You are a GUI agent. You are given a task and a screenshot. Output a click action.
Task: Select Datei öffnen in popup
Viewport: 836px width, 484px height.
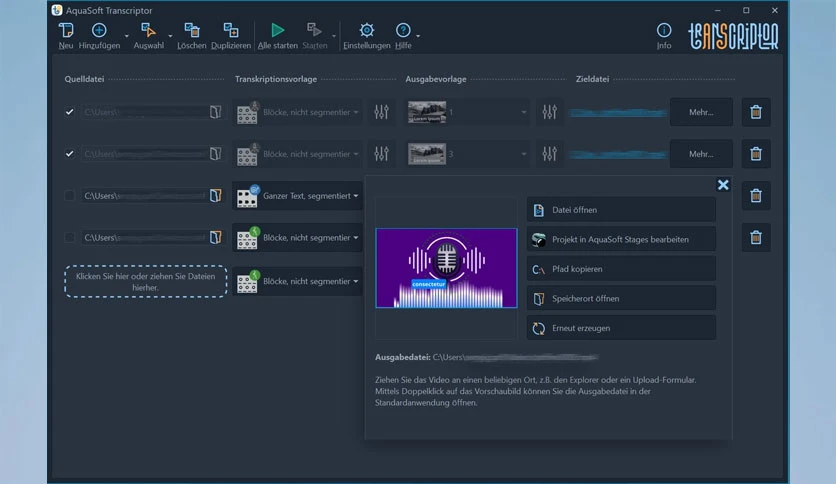621,210
